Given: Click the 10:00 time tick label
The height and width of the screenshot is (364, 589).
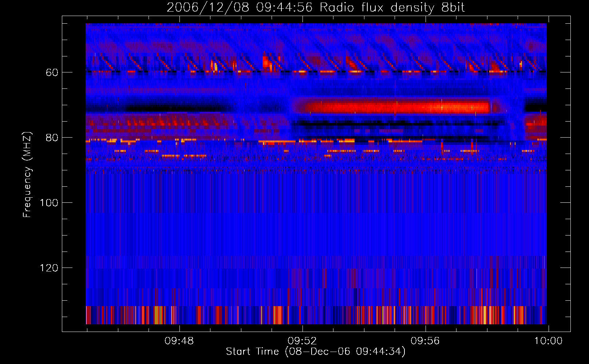Looking at the screenshot, I should tap(548, 341).
